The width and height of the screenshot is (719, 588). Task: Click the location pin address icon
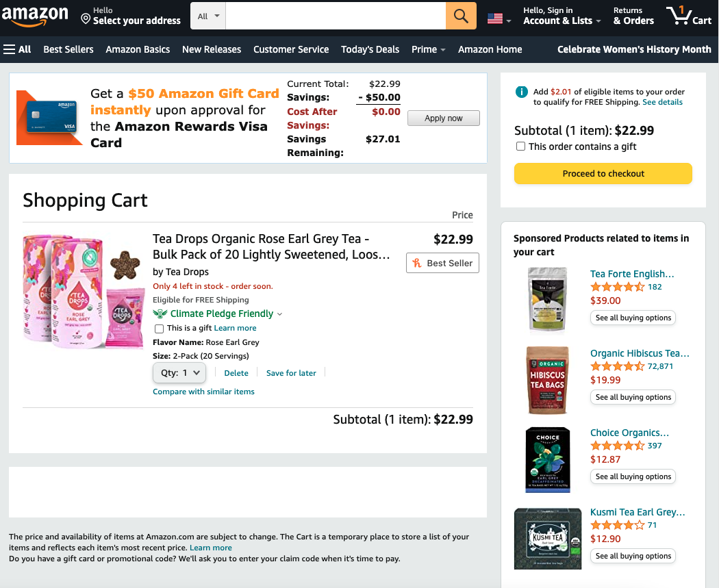86,18
